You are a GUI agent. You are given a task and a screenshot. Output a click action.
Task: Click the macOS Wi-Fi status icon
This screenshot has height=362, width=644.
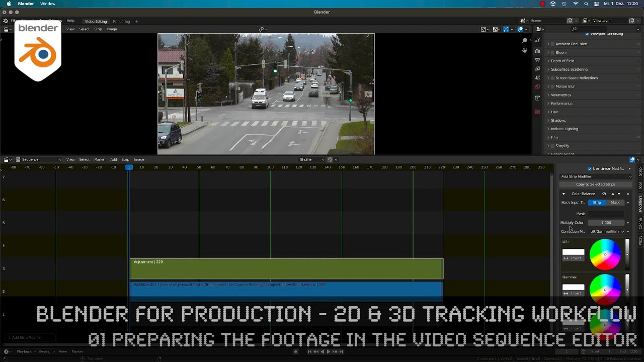point(576,4)
